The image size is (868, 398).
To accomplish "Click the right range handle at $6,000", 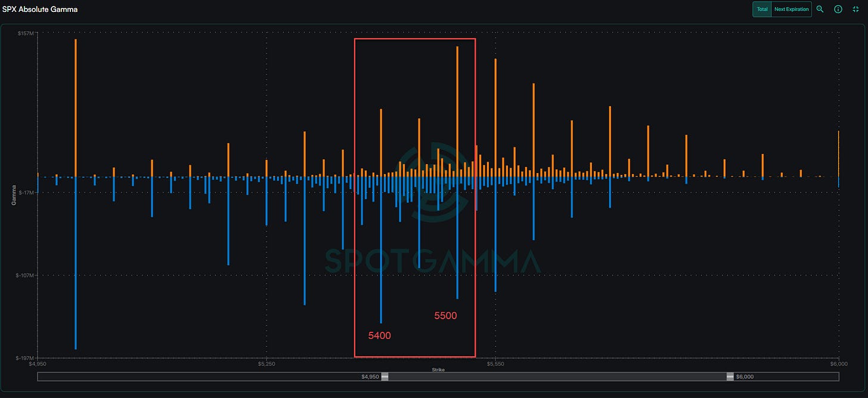I will pos(730,377).
